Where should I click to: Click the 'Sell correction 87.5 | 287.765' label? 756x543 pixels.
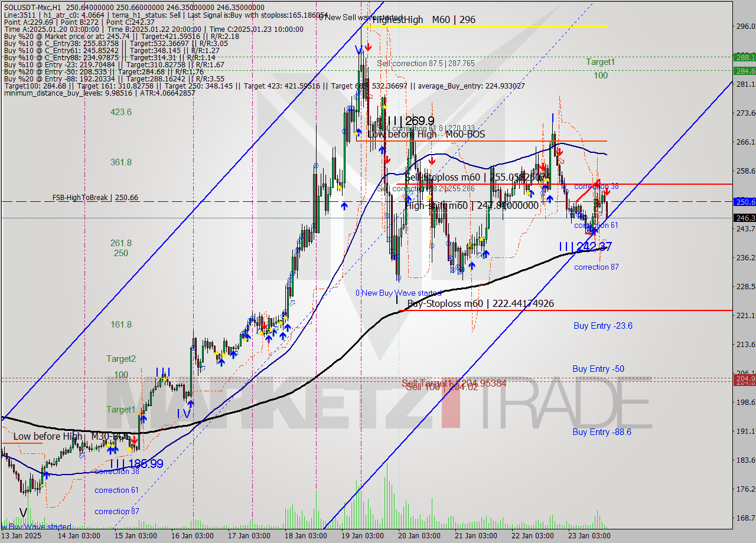tap(426, 63)
